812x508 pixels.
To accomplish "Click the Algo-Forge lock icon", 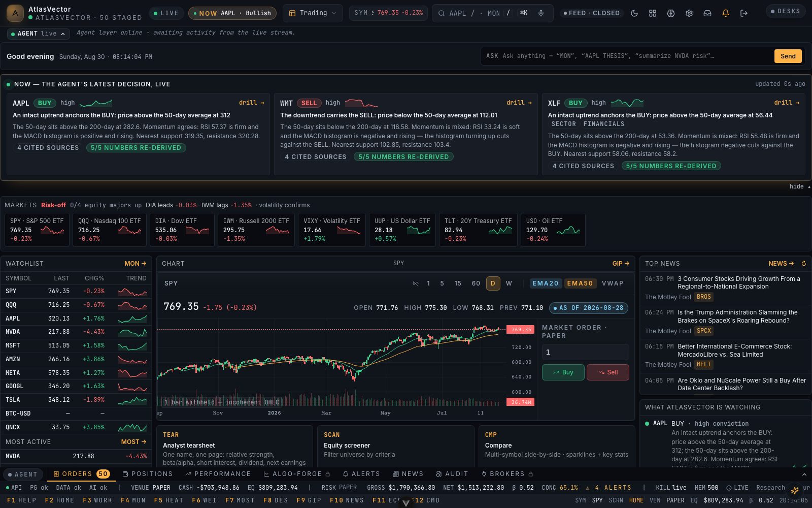I will [x=328, y=474].
